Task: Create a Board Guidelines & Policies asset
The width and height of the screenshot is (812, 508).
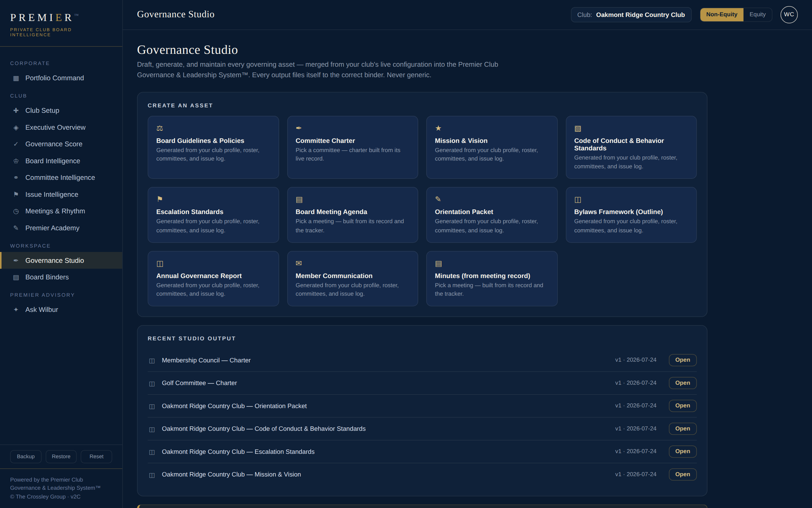Action: point(213,147)
